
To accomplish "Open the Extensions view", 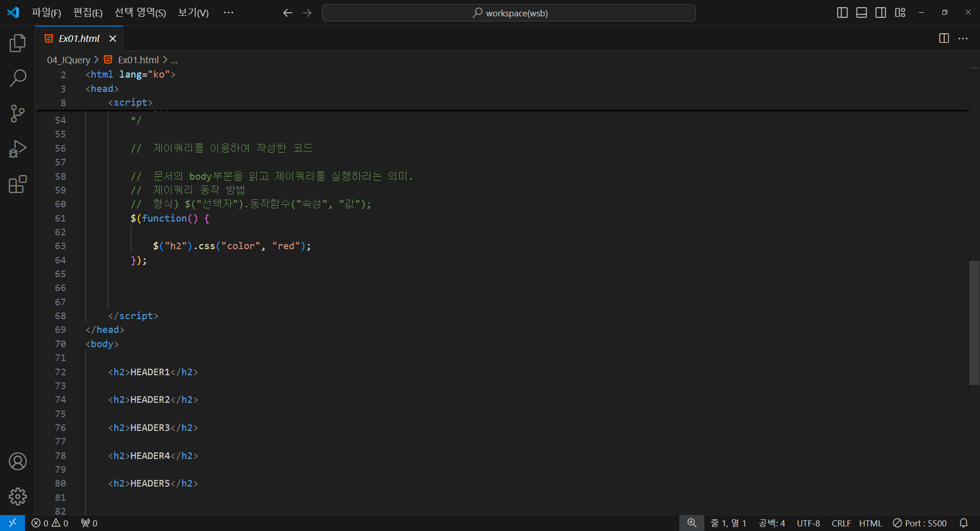I will pyautogui.click(x=17, y=184).
